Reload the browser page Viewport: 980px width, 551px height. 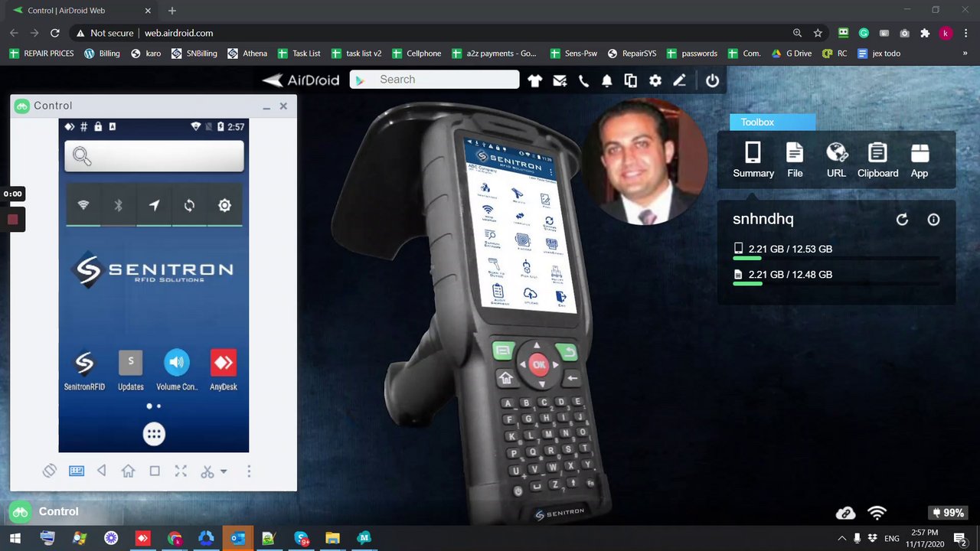click(54, 33)
